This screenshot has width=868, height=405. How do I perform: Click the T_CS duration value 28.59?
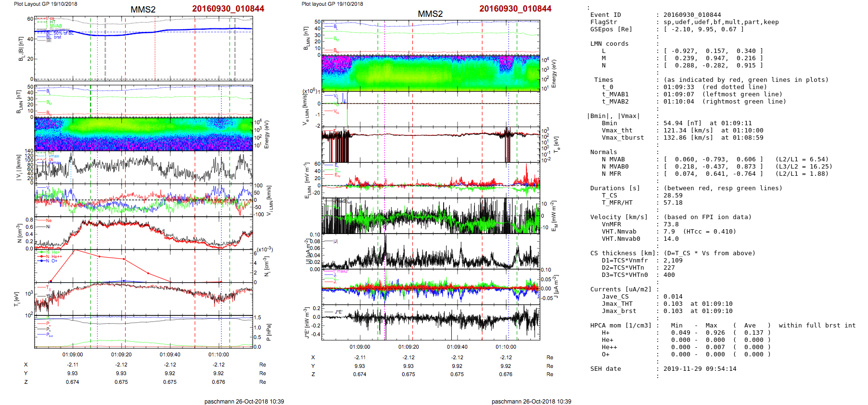pos(673,196)
